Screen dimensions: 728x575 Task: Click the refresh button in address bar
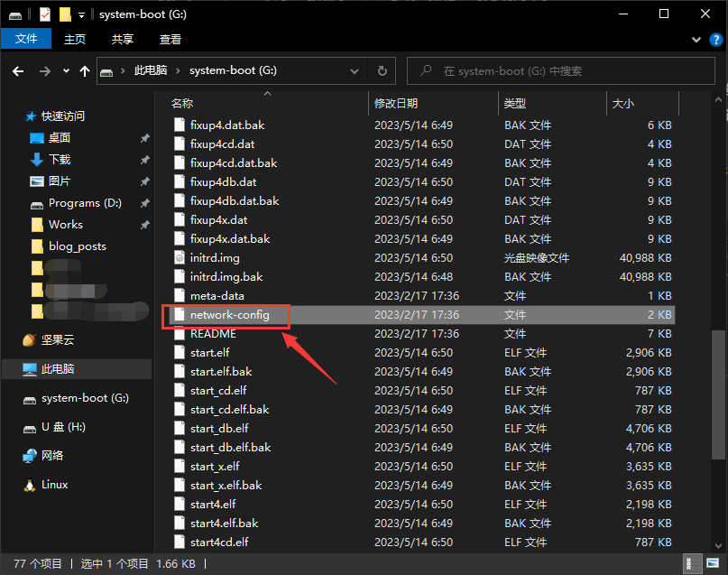click(x=382, y=70)
